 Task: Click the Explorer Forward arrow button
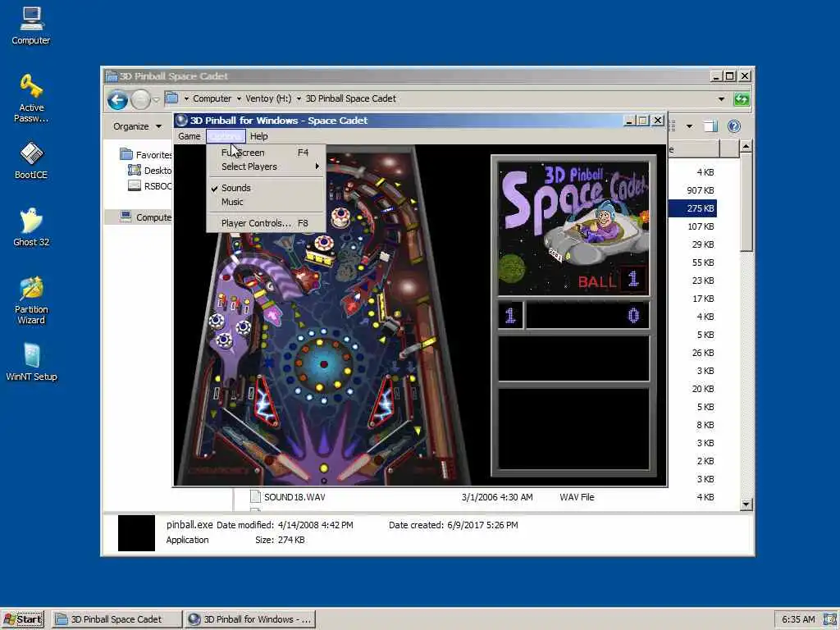(x=140, y=99)
